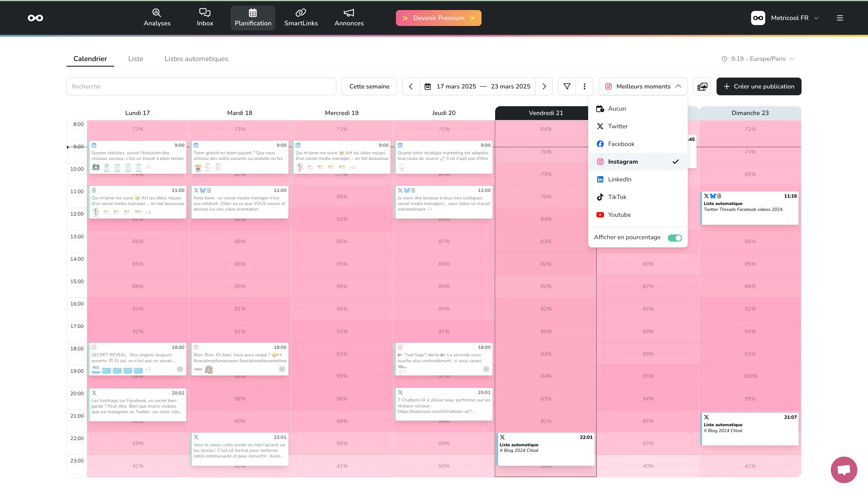Switch to the Liste tab
Viewport: 868px width, 492px height.
(x=136, y=59)
